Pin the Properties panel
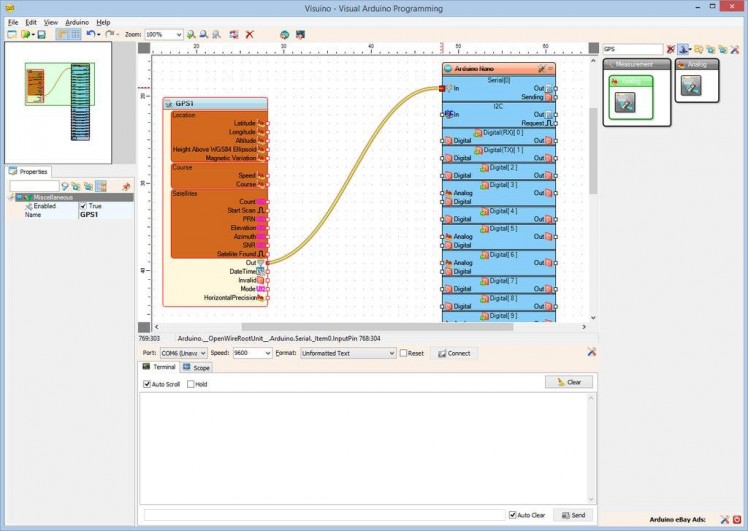Image resolution: width=748 pixels, height=531 pixels. (x=126, y=186)
